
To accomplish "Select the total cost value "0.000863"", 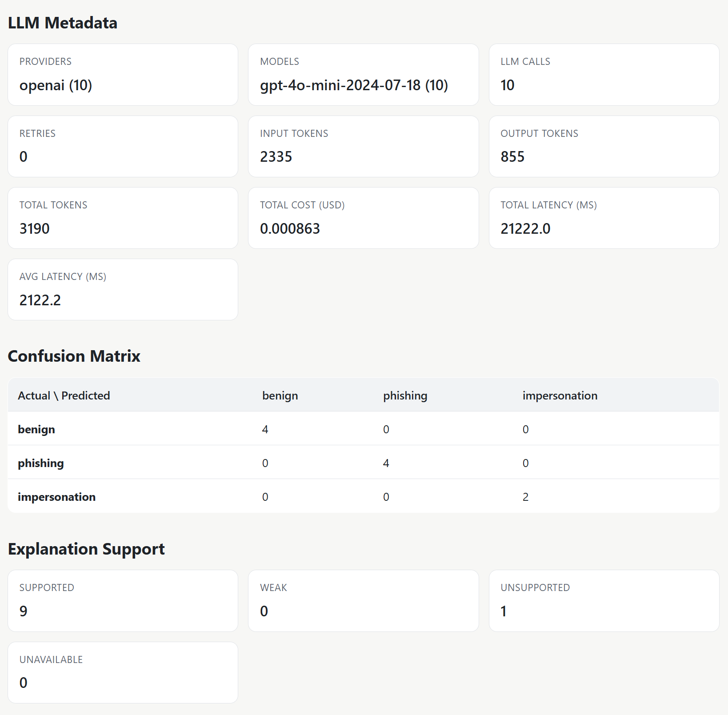I will 290,229.
